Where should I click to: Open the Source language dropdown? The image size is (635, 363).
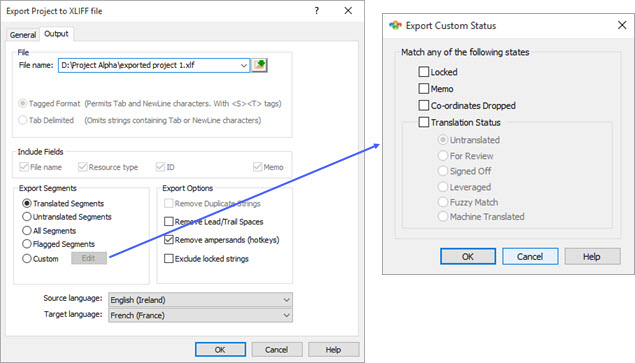[x=286, y=300]
